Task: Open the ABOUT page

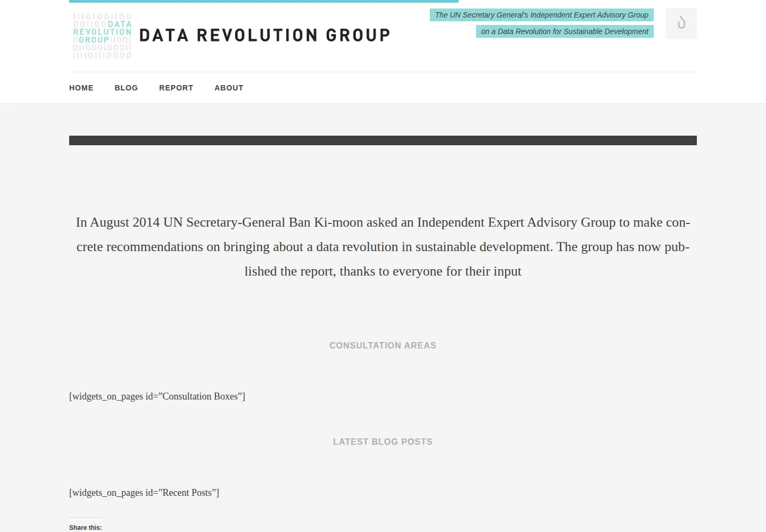Action: (229, 88)
